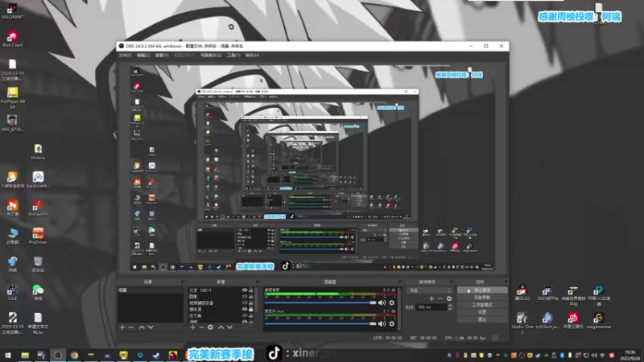Open Google Chrome from taskbar

coord(74,355)
